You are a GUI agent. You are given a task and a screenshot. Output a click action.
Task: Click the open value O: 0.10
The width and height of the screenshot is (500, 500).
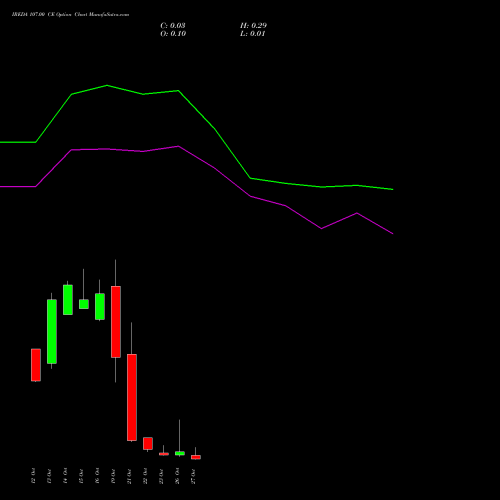(x=173, y=34)
